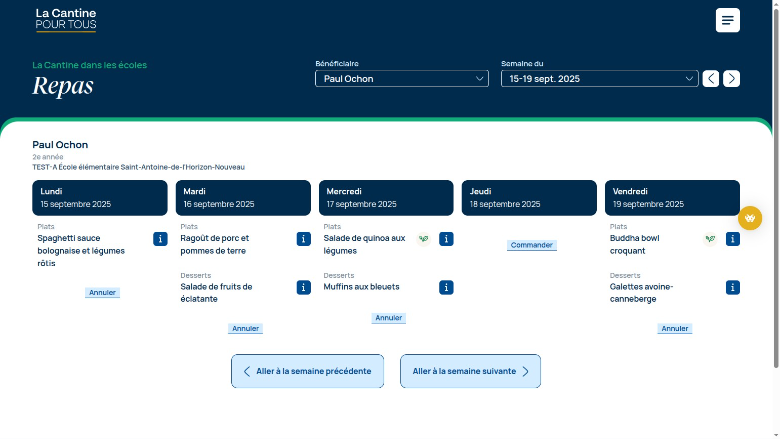
Task: Go to next week using header arrow
Action: tap(732, 79)
